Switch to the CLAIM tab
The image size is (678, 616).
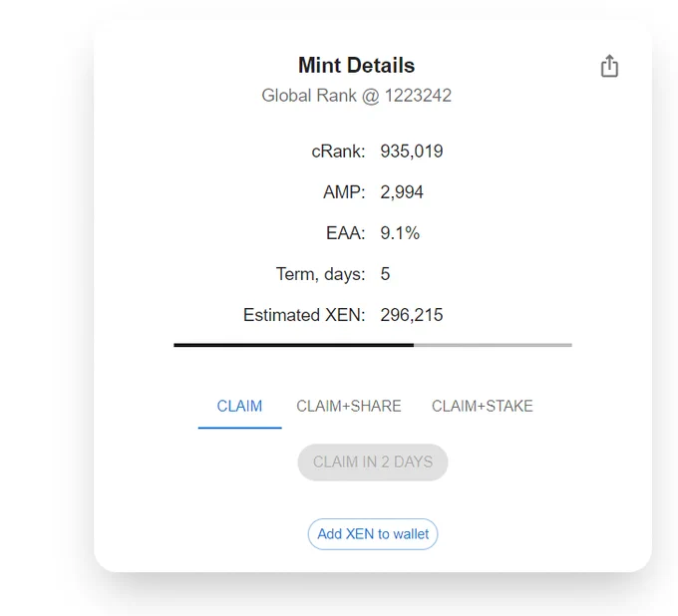(x=239, y=407)
